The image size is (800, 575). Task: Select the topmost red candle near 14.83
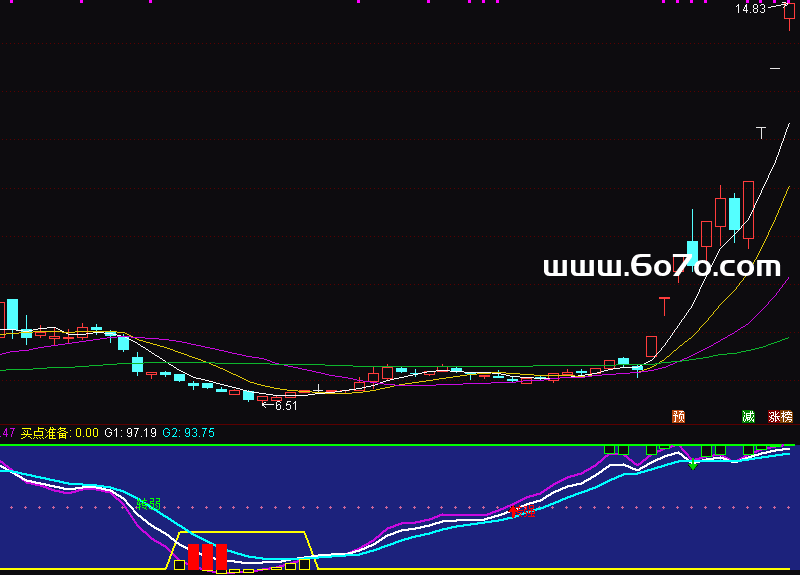click(x=789, y=12)
